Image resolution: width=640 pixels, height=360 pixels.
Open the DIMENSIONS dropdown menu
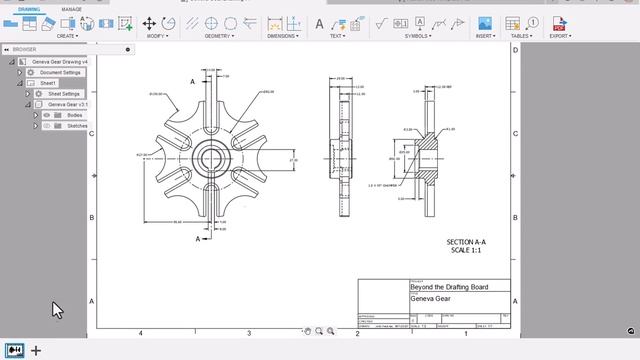(x=283, y=36)
